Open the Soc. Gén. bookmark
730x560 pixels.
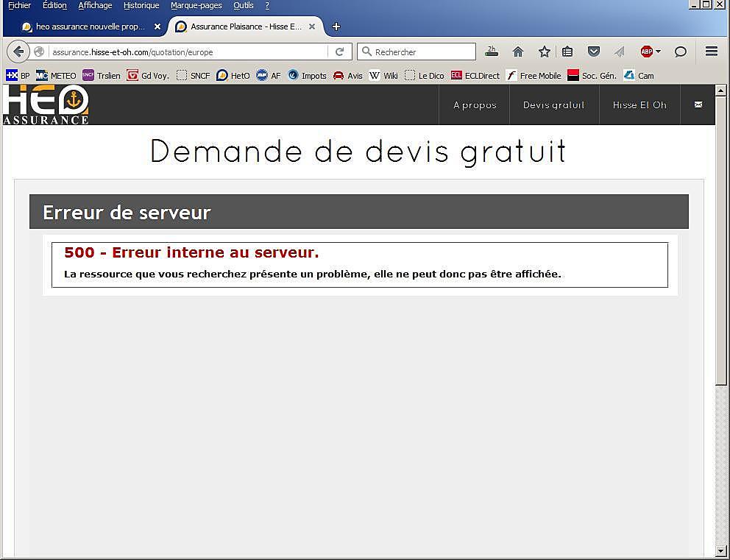pos(592,75)
